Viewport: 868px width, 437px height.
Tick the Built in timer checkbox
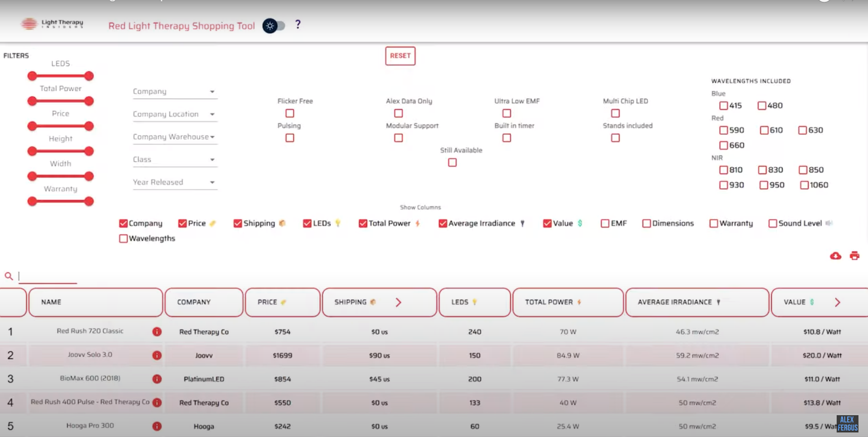click(x=507, y=138)
